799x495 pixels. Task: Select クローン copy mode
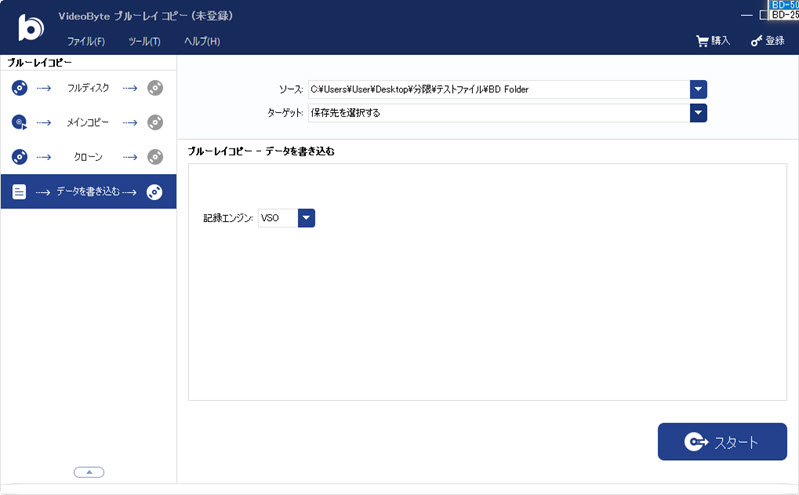[88, 157]
